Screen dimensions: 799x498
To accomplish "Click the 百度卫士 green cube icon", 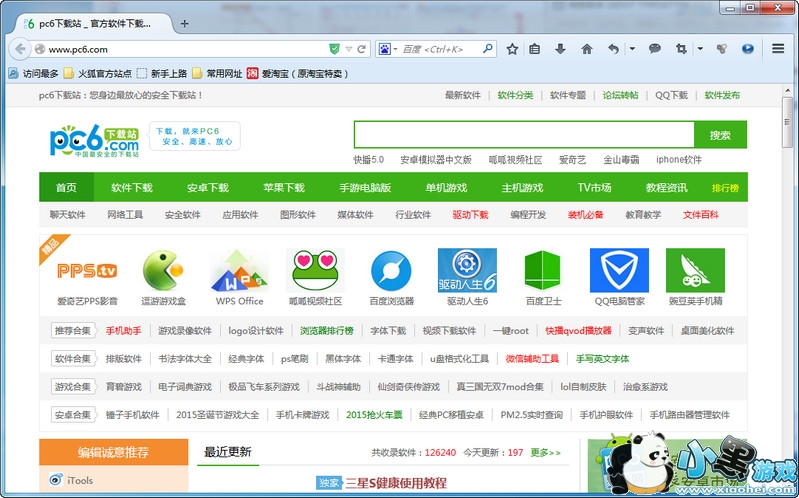I will click(x=543, y=270).
